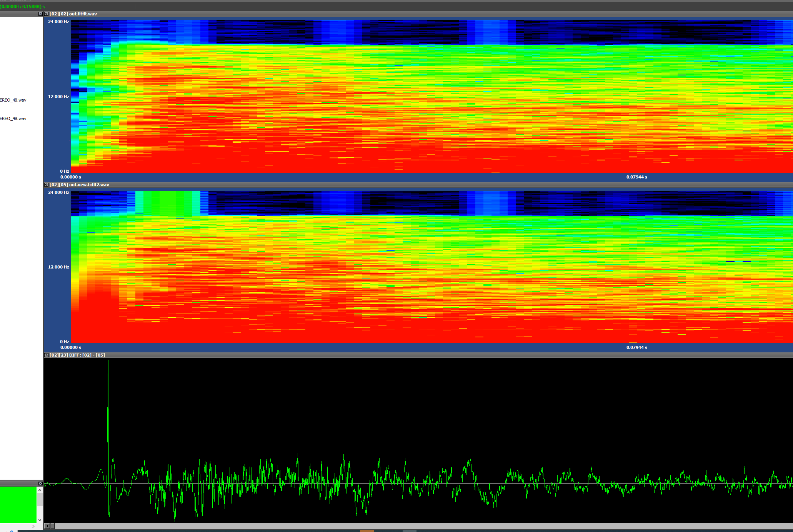Close the file list side panel

pyautogui.click(x=40, y=14)
